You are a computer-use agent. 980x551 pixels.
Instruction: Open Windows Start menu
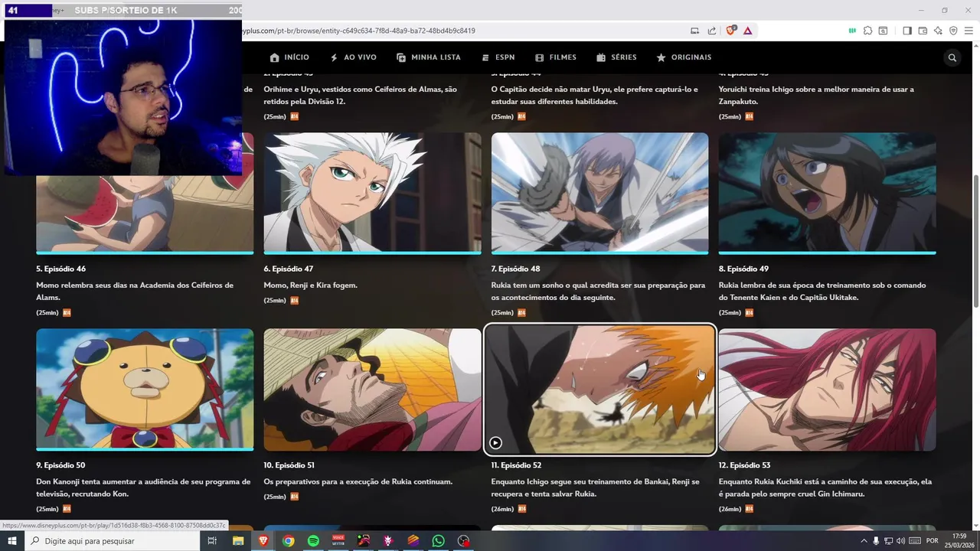(x=12, y=541)
